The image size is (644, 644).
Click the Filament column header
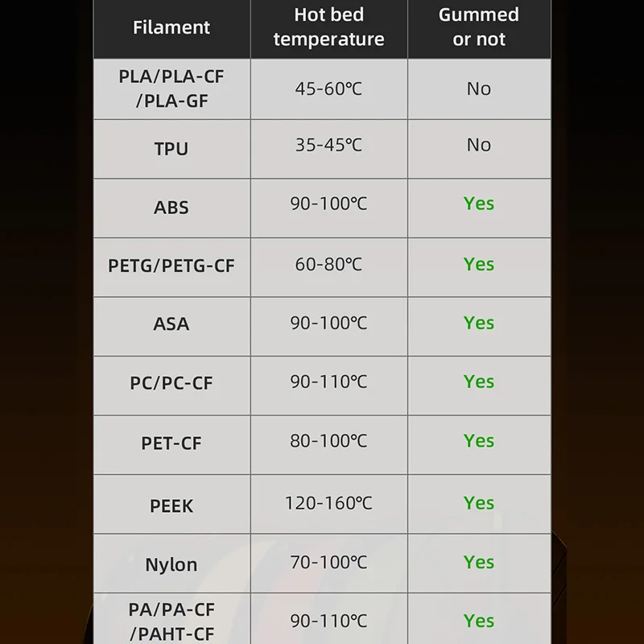pos(171,27)
